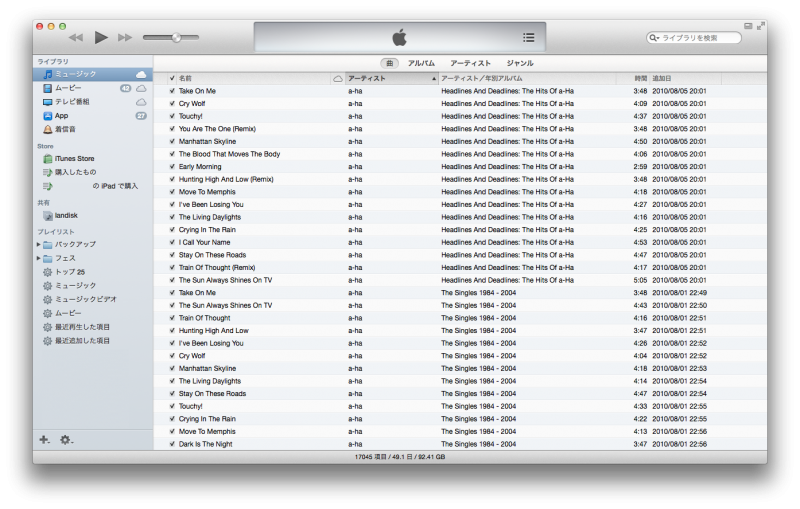This screenshot has width=800, height=509.
Task: Skip back with the rewind button
Action: [x=76, y=37]
